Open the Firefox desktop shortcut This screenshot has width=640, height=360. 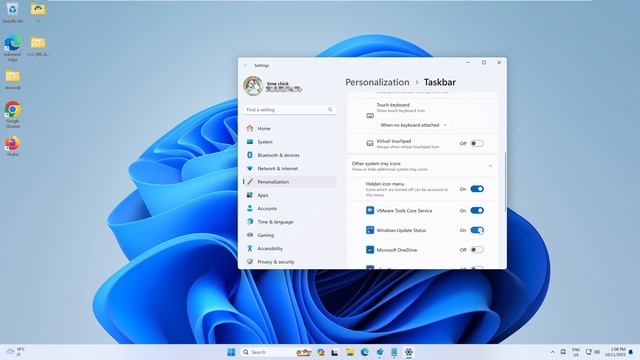[12, 146]
